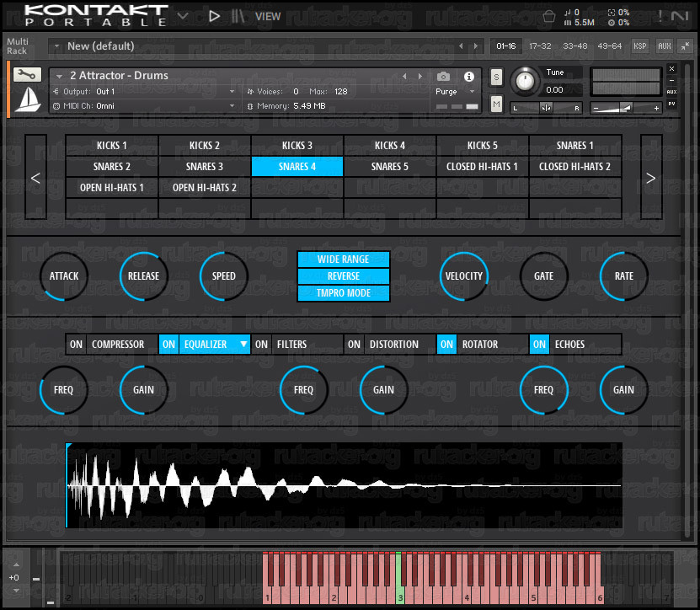Click the sailboat instrument icon
Screen dimensions: 700x610
coord(28,99)
